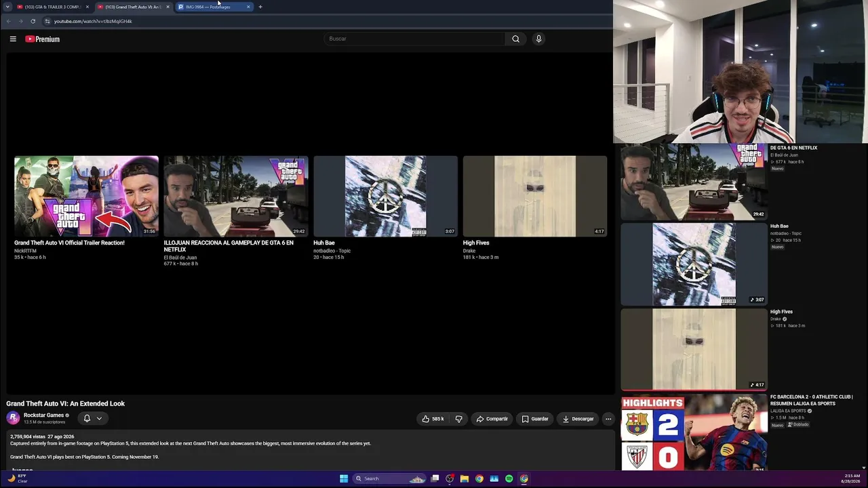The width and height of the screenshot is (868, 488).
Task: Click the Guardar save button
Action: click(x=535, y=419)
